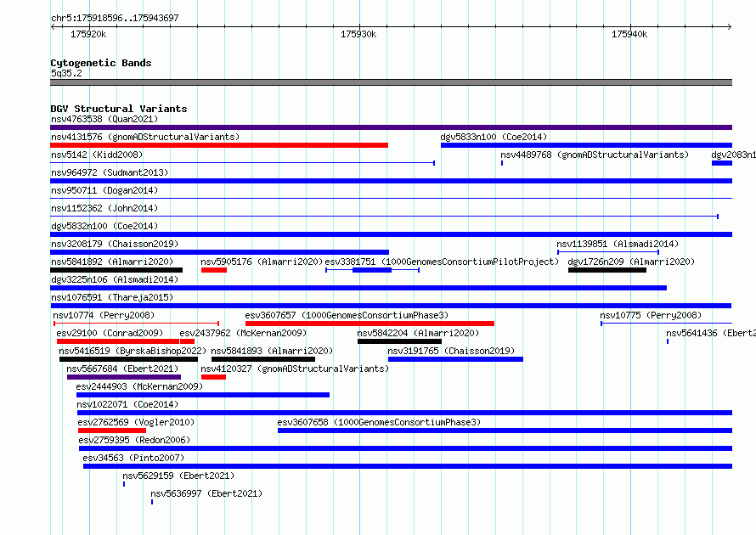
Task: Click the black nsv5842204 (Almarri2020) bar
Action: click(399, 341)
